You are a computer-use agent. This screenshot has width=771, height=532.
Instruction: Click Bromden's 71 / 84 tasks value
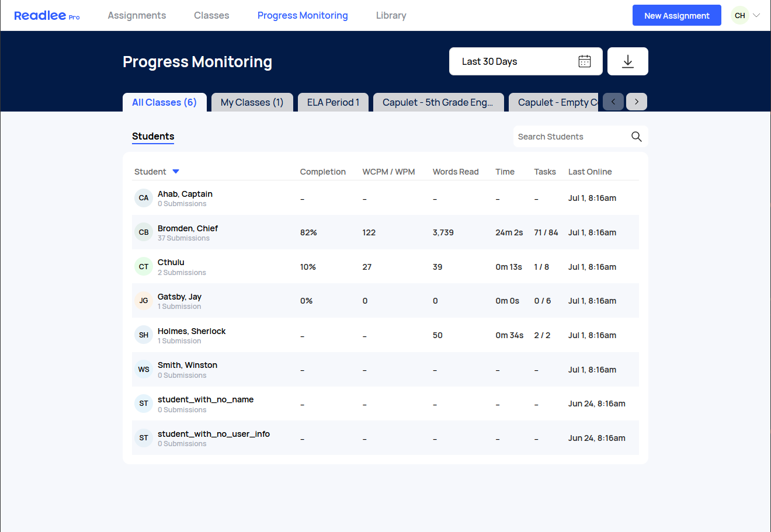(546, 232)
